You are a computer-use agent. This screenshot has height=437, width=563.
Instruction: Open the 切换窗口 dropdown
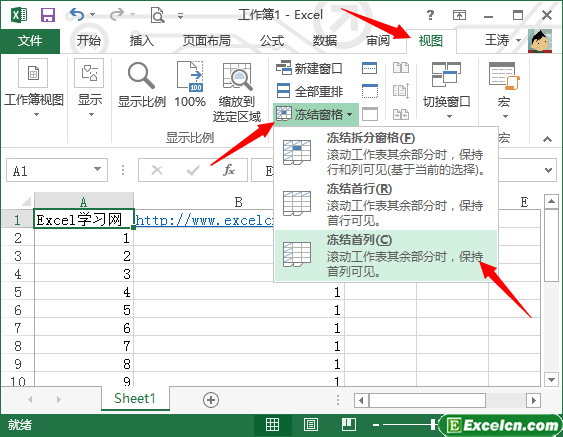click(447, 90)
